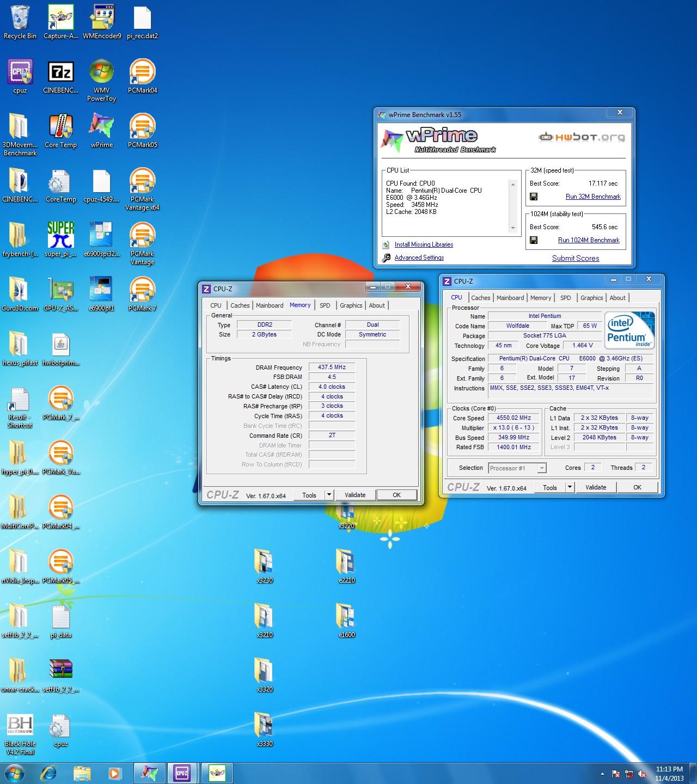Click the wPrime CPU List scrollbar
697x784 pixels.
512,206
